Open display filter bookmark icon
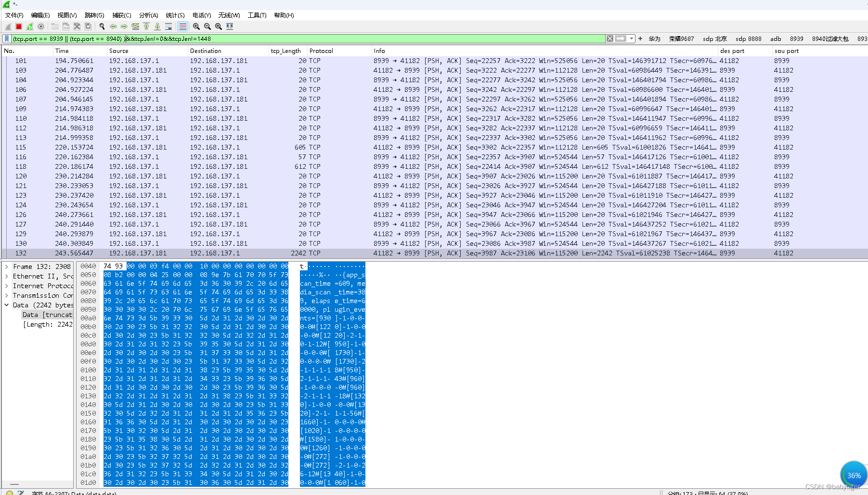 [7, 38]
